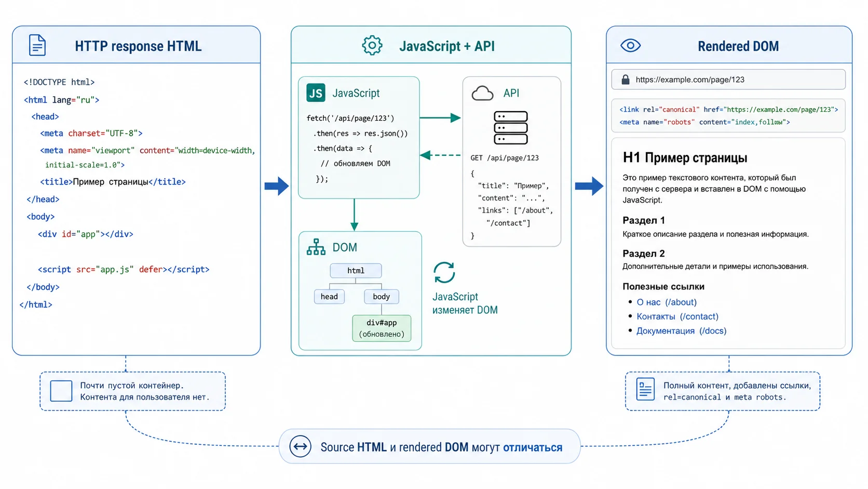Click the "Source HTML и rendered DOM" banner text

click(x=395, y=447)
